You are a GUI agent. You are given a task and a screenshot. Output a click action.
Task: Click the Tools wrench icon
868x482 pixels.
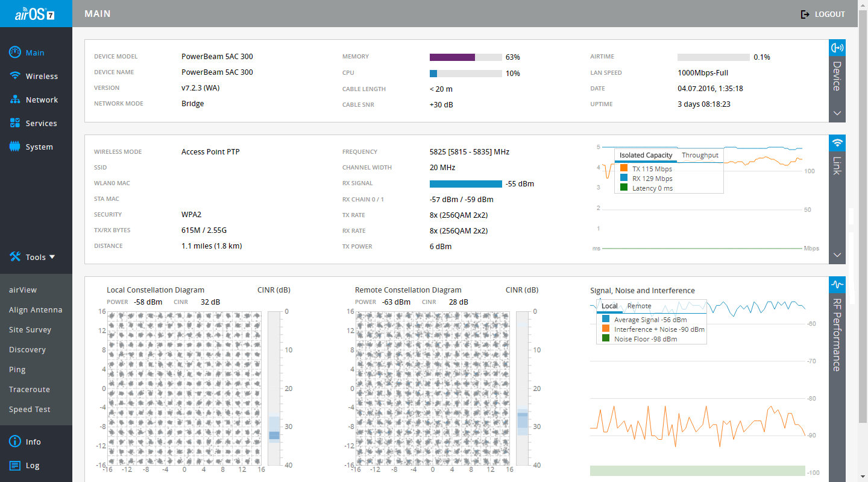(15, 256)
